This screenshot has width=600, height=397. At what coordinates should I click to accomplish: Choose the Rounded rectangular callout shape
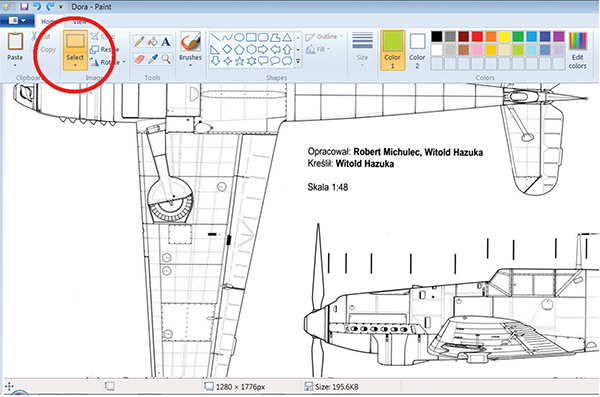(x=263, y=61)
